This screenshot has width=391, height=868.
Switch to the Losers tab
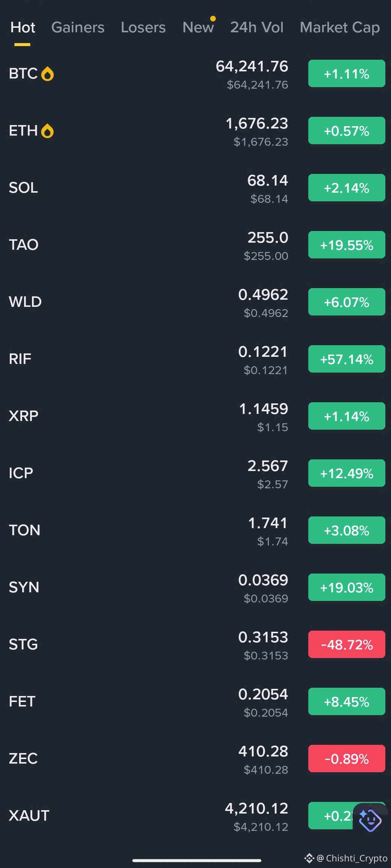pos(143,27)
